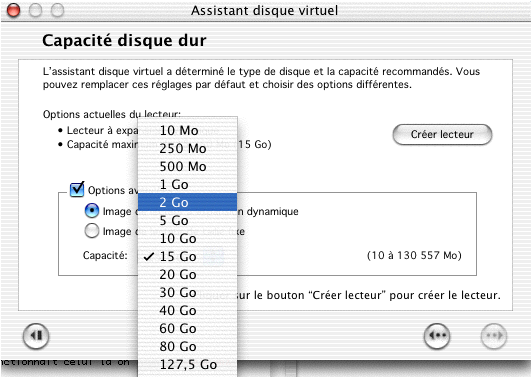
Task: Click the 'Capacité:' label
Action: coord(105,255)
